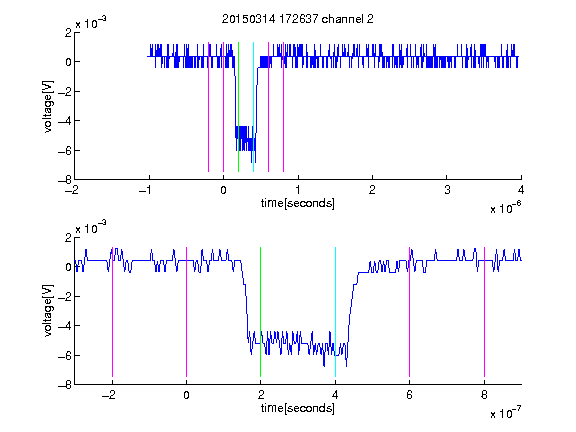Click the 'x 10^-3' multiplier above bottom plot

(91, 228)
